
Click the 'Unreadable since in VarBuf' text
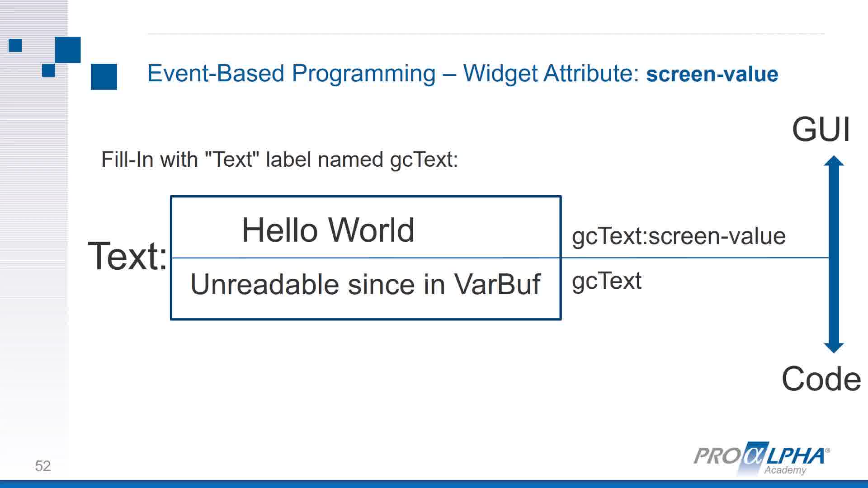coord(365,285)
